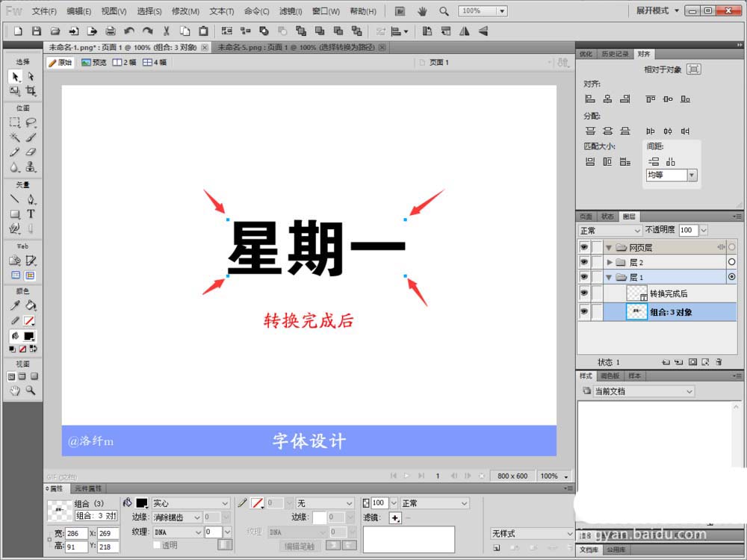Enable the 透明 checkbox in properties
747x560 pixels.
coord(157,545)
